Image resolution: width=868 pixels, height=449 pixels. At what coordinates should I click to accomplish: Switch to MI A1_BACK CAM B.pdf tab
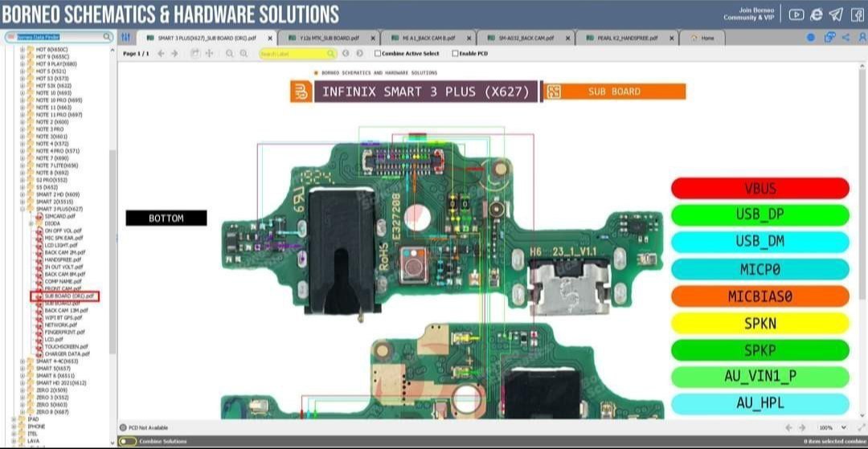pos(428,39)
